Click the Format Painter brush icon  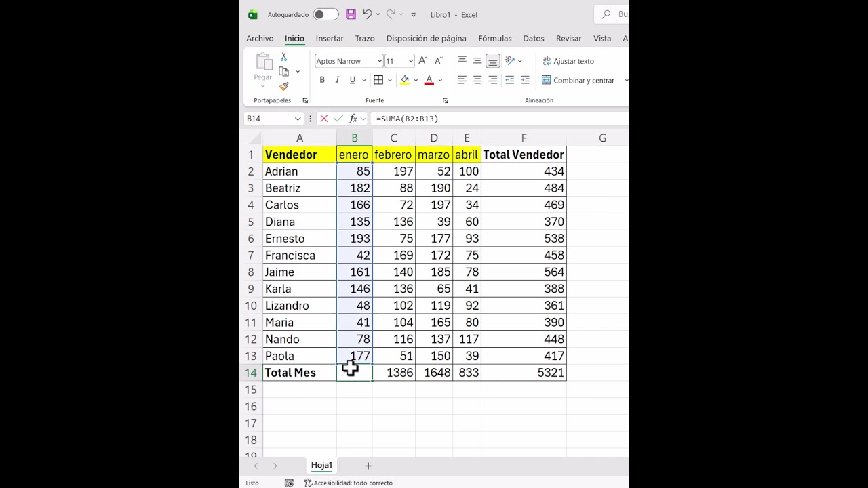[283, 86]
